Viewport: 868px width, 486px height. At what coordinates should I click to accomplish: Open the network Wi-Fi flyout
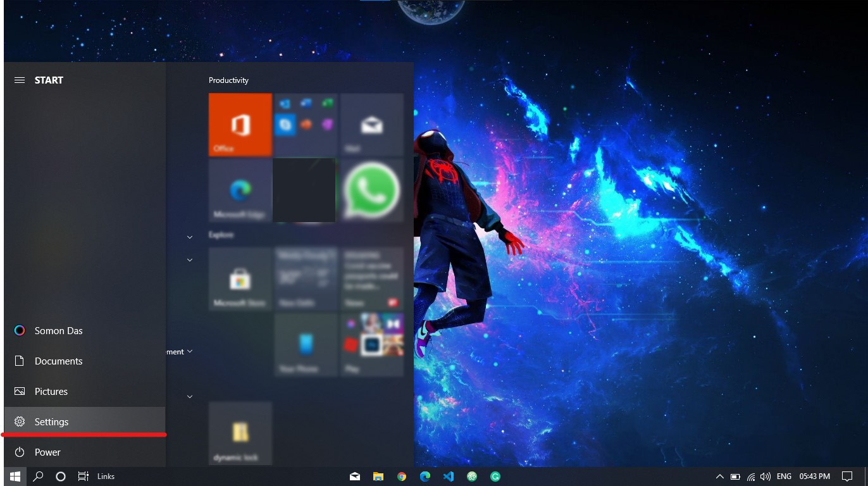click(x=751, y=477)
